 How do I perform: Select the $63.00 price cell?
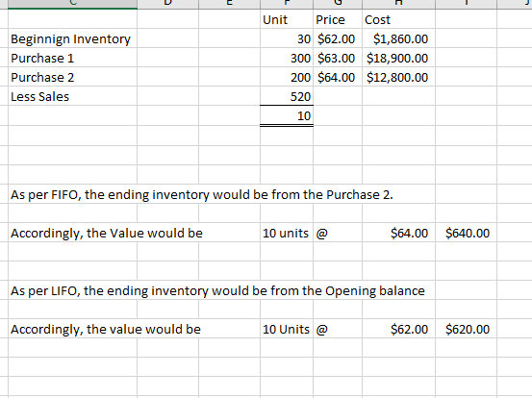338,58
